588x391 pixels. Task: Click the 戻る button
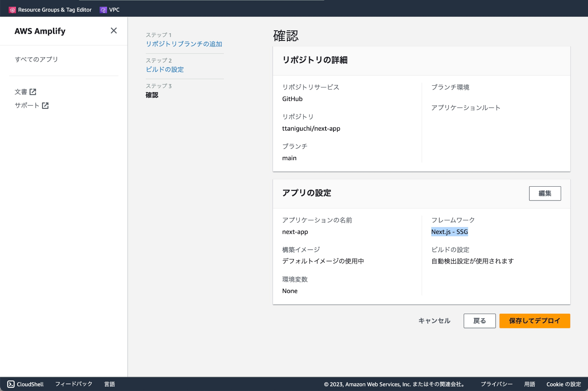[480, 321]
